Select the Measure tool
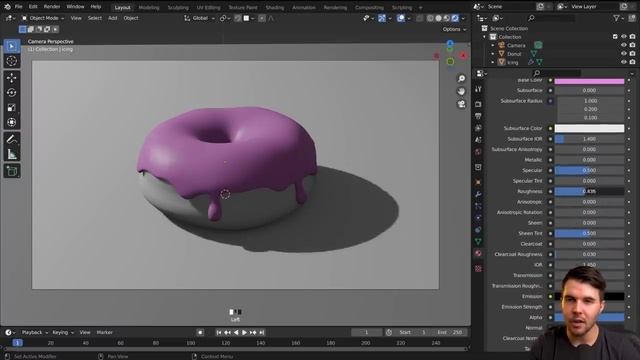 [x=12, y=154]
